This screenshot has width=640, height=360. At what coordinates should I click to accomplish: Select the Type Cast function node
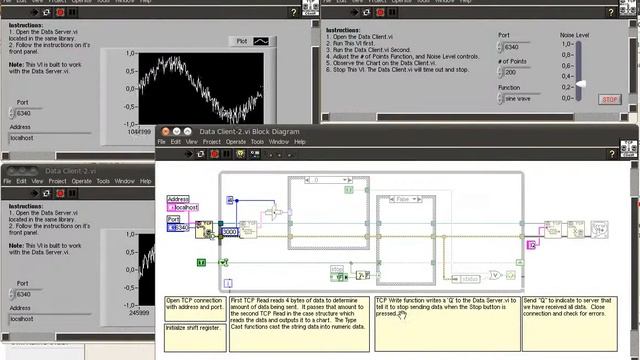274,212
